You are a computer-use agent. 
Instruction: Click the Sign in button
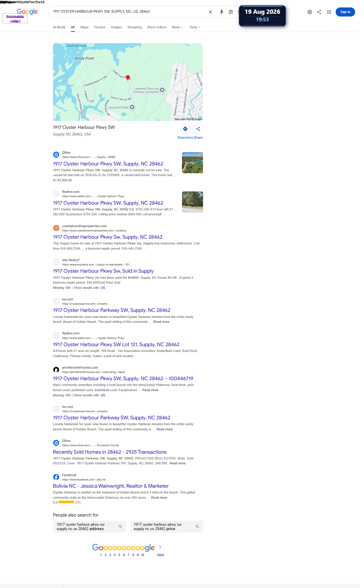pyautogui.click(x=345, y=12)
